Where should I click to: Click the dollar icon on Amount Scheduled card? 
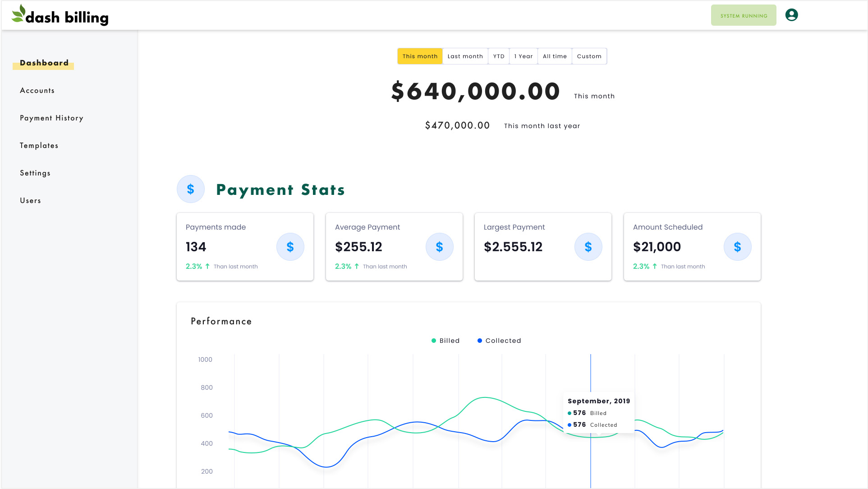[x=737, y=247]
